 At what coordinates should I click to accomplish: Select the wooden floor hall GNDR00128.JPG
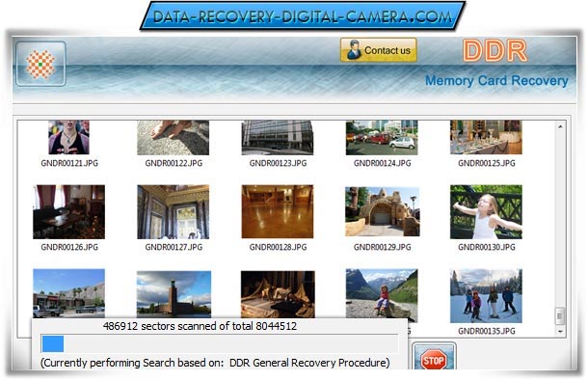pyautogui.click(x=278, y=211)
